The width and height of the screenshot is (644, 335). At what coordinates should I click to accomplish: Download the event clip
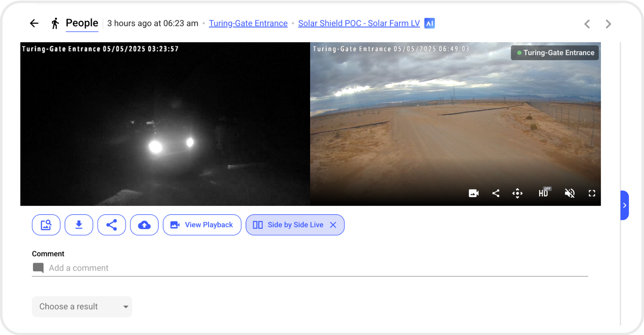tap(79, 225)
